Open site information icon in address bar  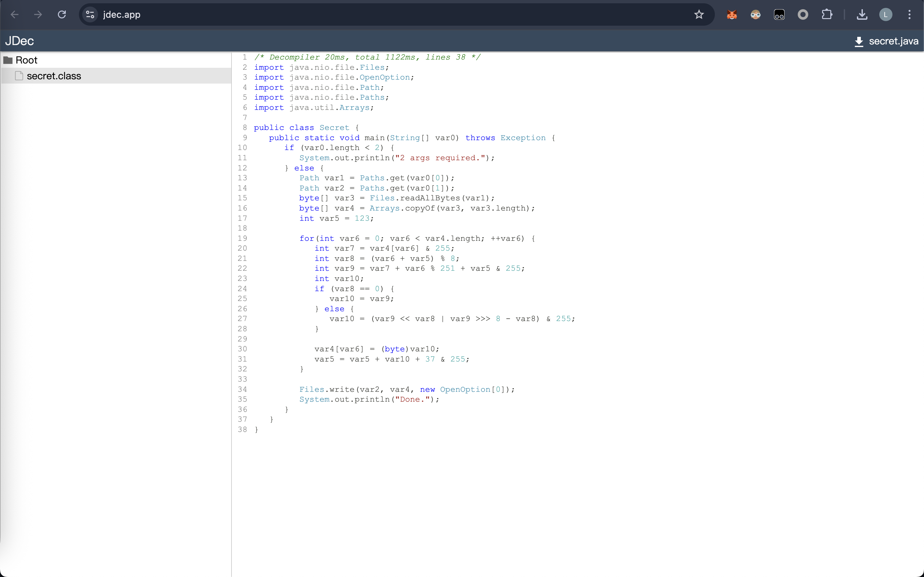[90, 14]
